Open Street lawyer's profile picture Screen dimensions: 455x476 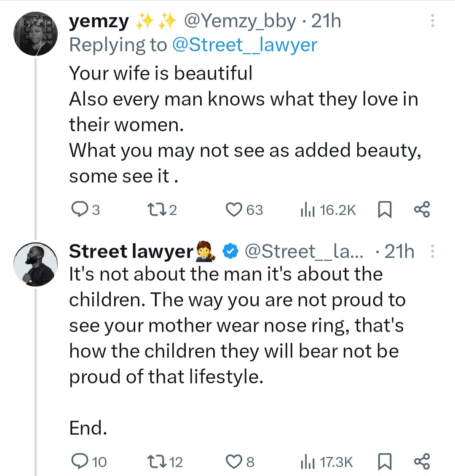[x=35, y=264]
